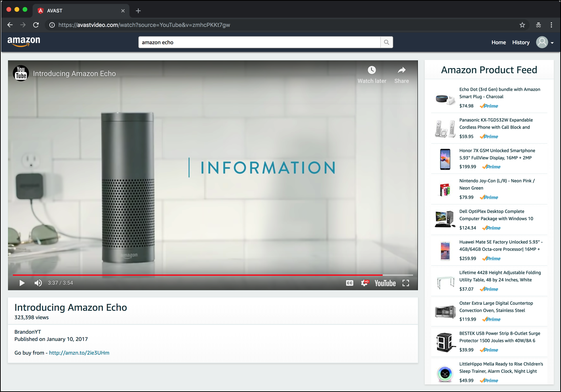Toggle closed captions
Image resolution: width=561 pixels, height=392 pixels.
click(x=349, y=283)
